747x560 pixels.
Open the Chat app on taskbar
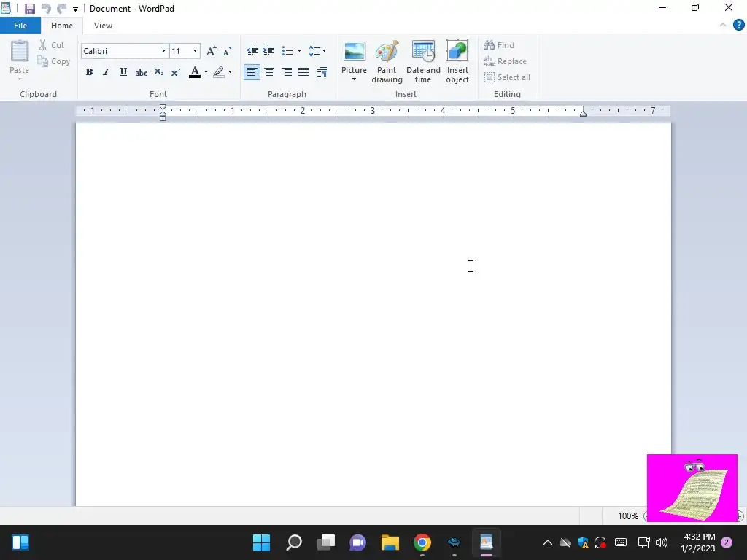click(357, 542)
